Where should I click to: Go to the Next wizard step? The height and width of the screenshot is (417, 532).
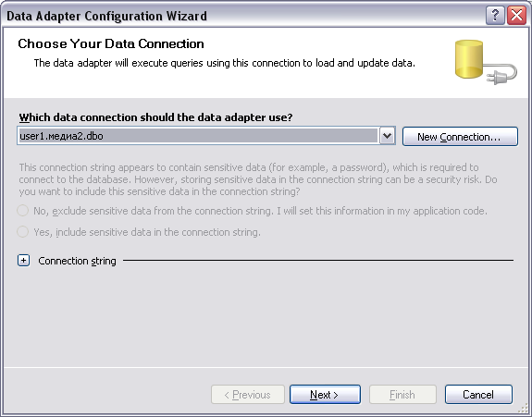[325, 394]
